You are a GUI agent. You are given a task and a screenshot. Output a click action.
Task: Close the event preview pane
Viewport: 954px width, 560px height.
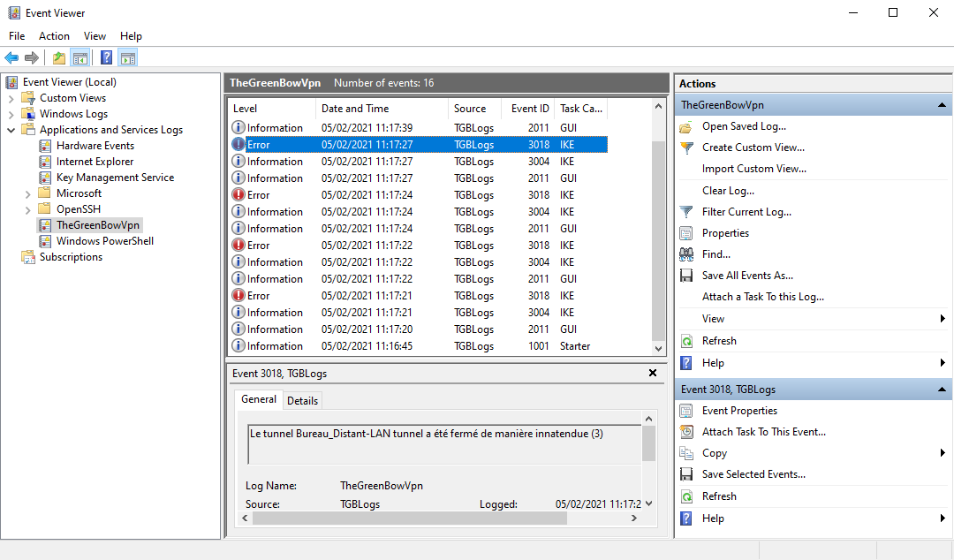(x=653, y=374)
